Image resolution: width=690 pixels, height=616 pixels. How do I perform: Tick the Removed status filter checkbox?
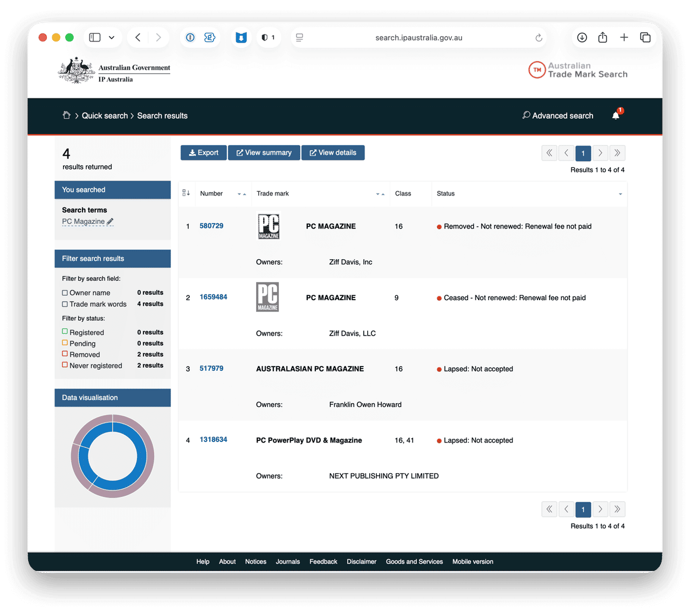click(x=65, y=354)
